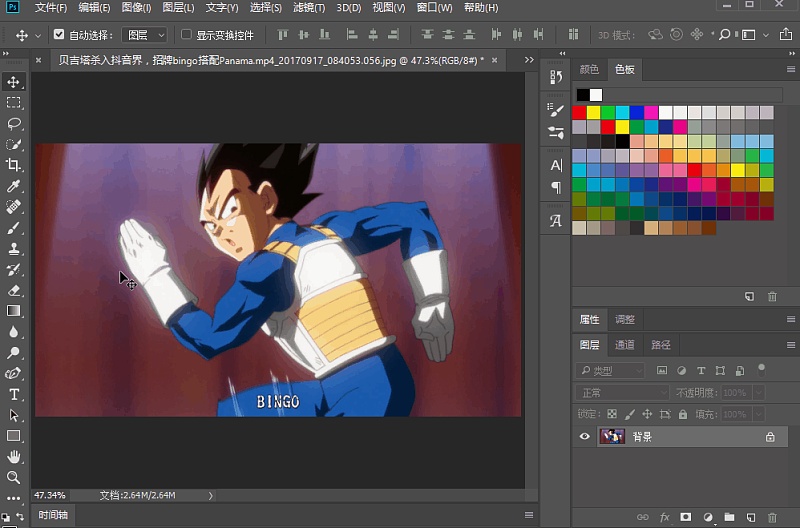Select the Gradient tool
The image size is (800, 528).
pos(13,311)
